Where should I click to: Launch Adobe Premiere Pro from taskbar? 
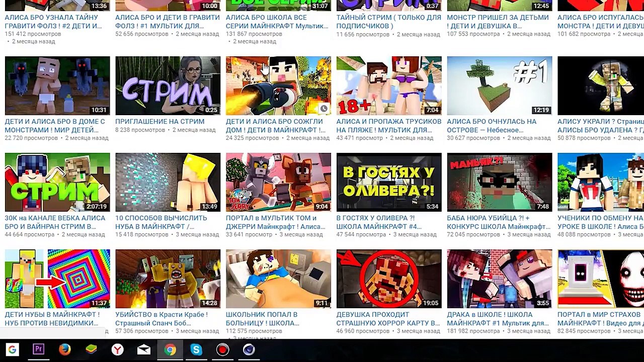(38, 350)
